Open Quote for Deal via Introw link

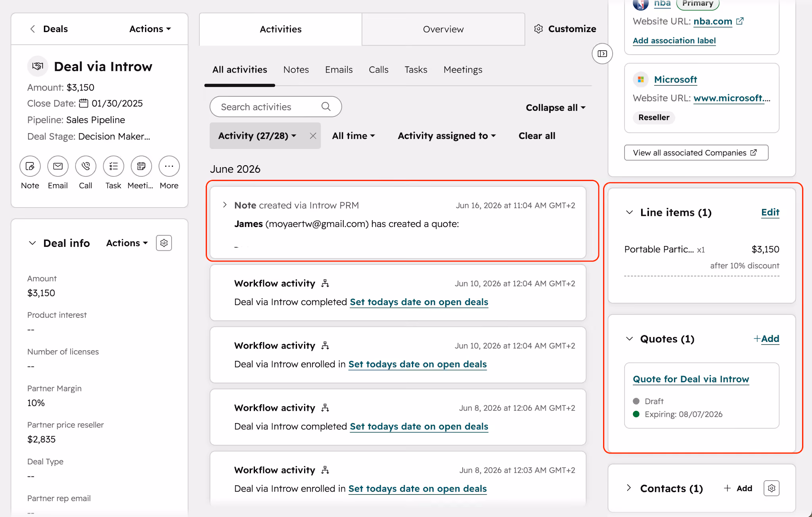pyautogui.click(x=691, y=379)
